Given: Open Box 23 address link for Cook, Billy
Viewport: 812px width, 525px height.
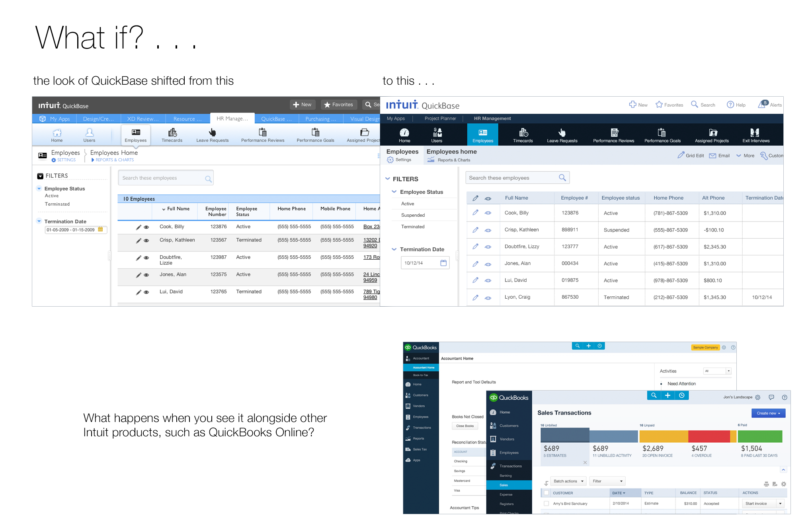Looking at the screenshot, I should (x=371, y=227).
